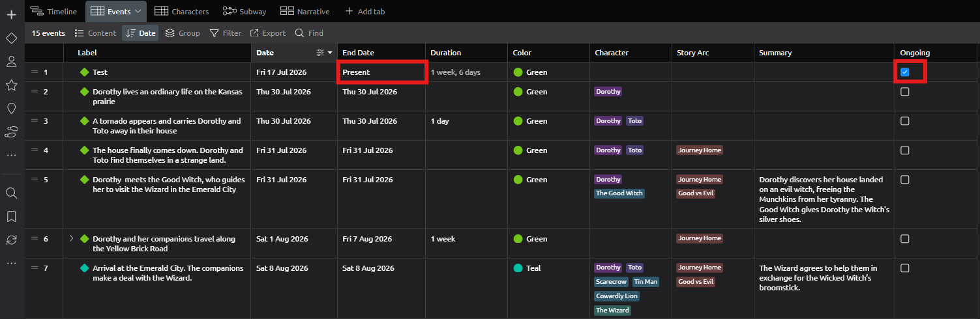This screenshot has width=980, height=319.
Task: Open the Group options dropdown
Action: [x=183, y=33]
